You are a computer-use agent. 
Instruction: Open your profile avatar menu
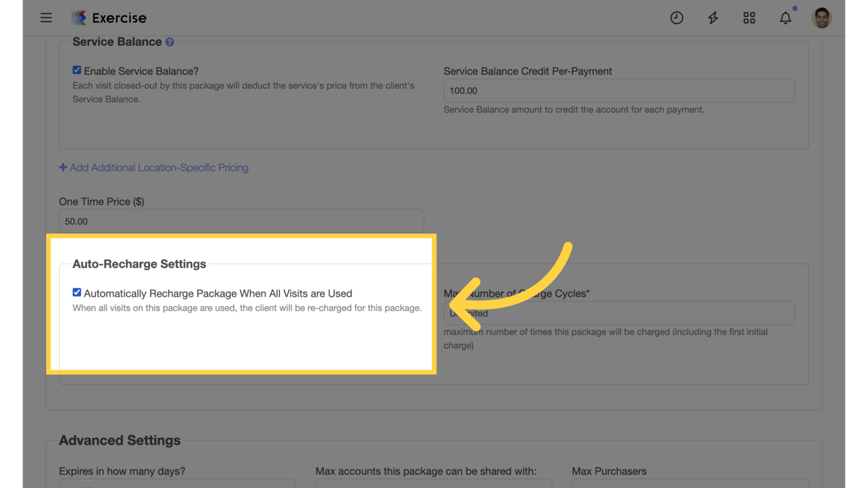[x=822, y=17]
